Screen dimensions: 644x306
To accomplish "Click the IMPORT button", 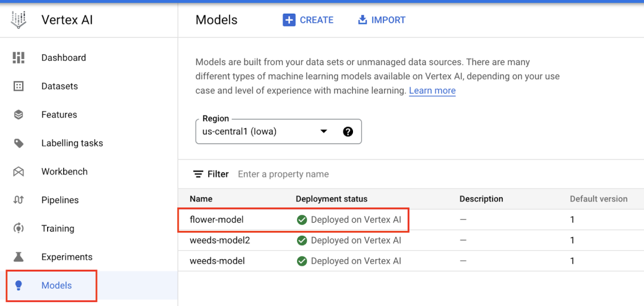I will 382,20.
